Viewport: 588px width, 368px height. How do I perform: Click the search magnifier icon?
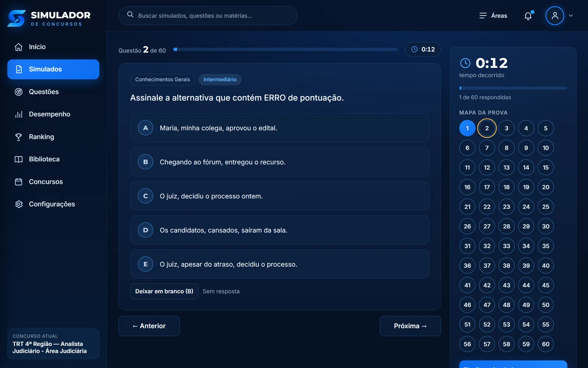[130, 15]
